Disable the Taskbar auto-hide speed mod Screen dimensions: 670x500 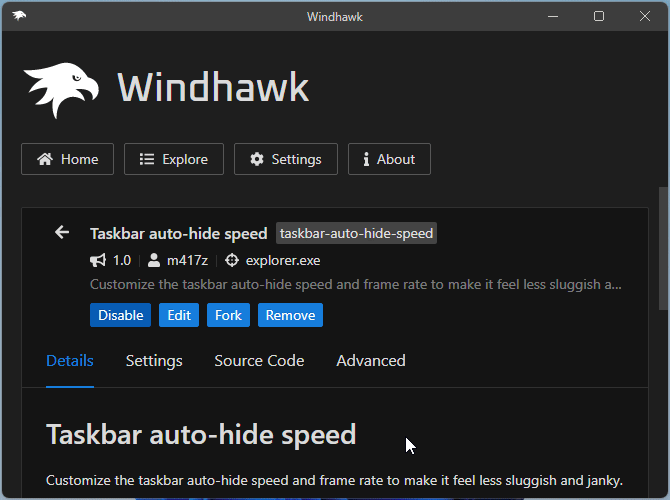pos(120,315)
